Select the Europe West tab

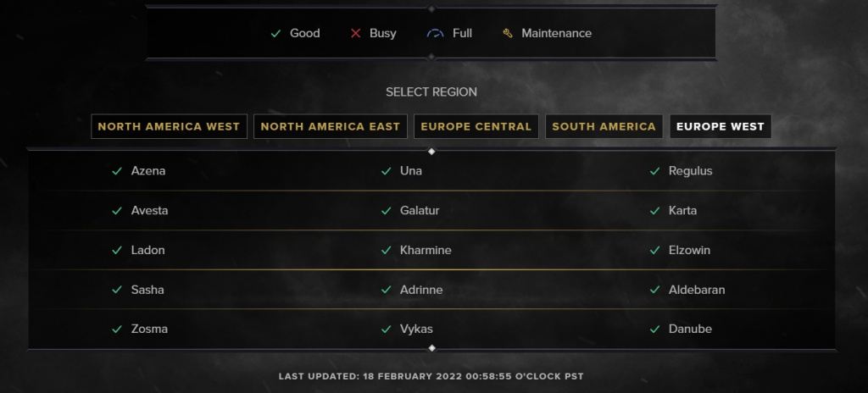pos(721,127)
